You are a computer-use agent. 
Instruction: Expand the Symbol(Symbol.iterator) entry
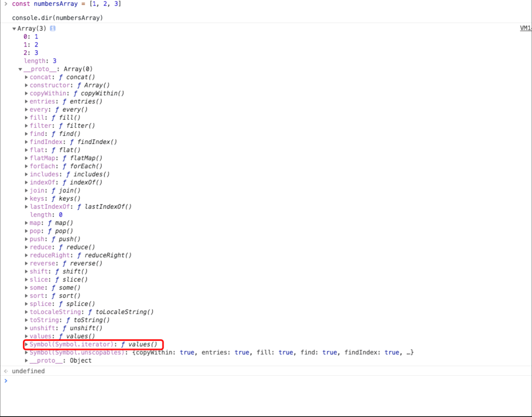click(26, 344)
